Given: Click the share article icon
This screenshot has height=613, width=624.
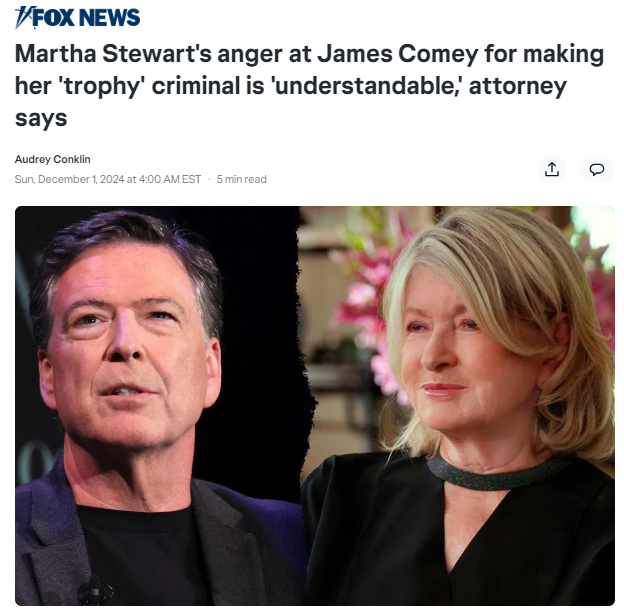Looking at the screenshot, I should (x=552, y=170).
